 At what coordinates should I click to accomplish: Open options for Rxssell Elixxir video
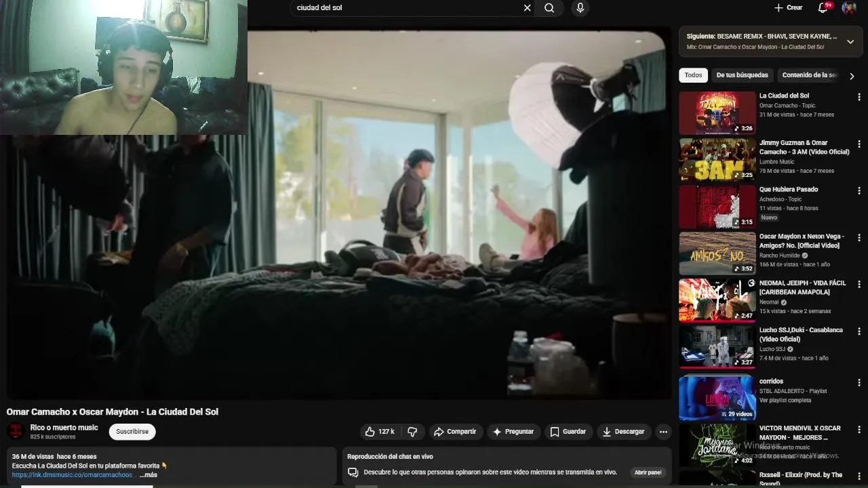tap(859, 476)
